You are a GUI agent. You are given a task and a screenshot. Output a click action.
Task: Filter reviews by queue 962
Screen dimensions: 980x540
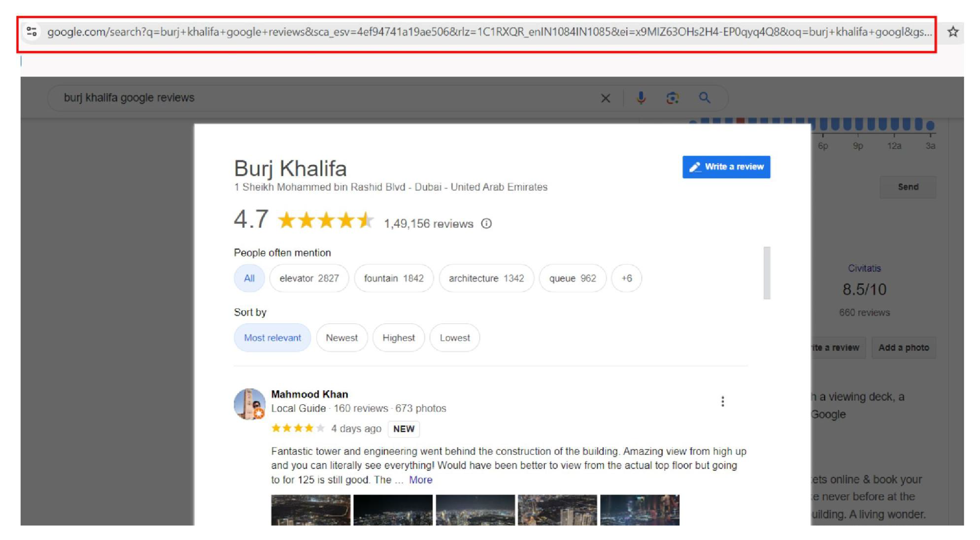[x=572, y=278]
